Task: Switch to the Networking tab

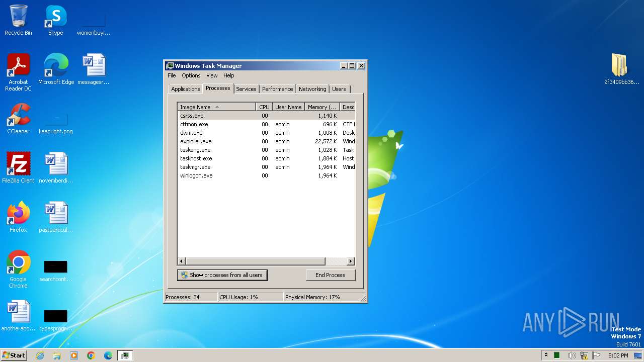Action: tap(312, 89)
